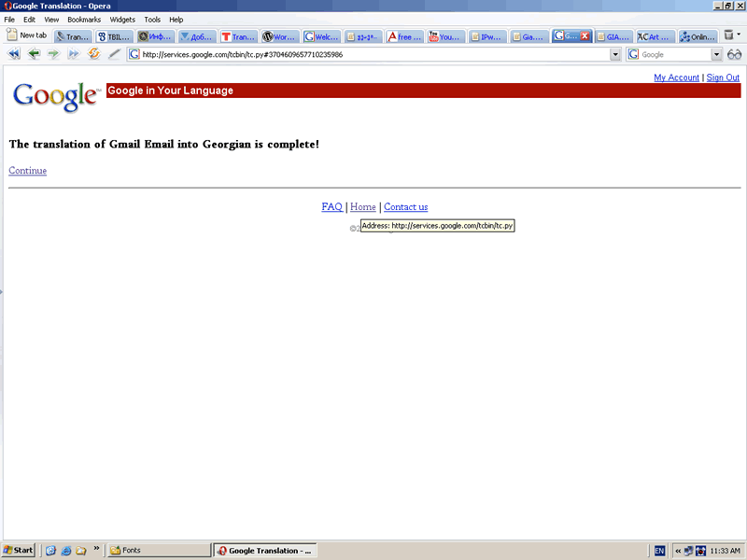Open the Bookmarks menu

(x=84, y=20)
